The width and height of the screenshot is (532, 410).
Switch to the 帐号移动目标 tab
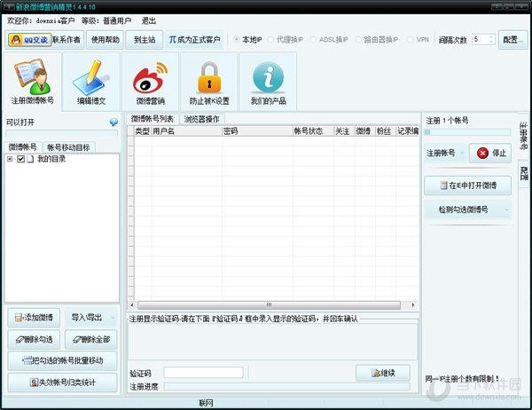pos(68,147)
